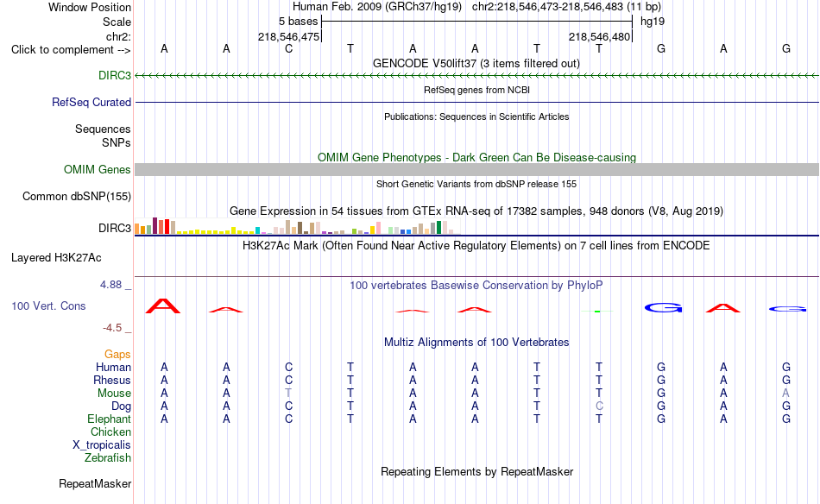Click the '100 Vert. Cons' label

tap(48, 306)
